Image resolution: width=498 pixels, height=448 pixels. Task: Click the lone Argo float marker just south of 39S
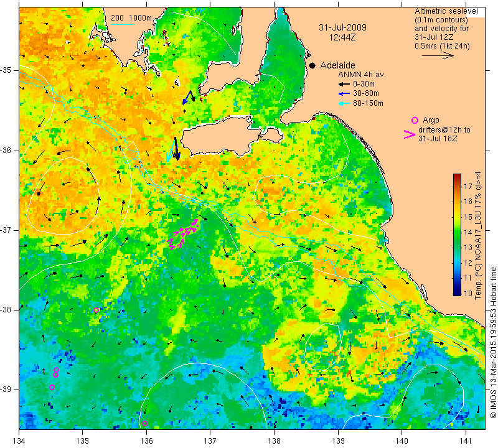(x=52, y=387)
